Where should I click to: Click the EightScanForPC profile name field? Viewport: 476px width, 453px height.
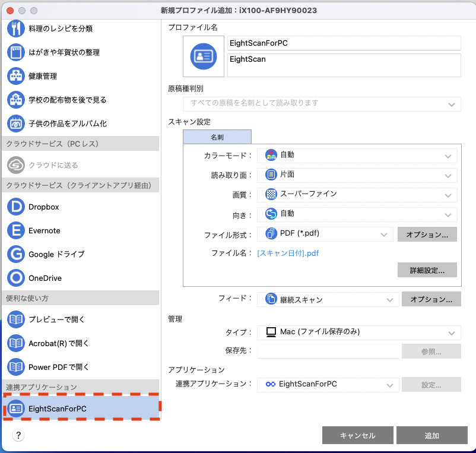pyautogui.click(x=344, y=43)
